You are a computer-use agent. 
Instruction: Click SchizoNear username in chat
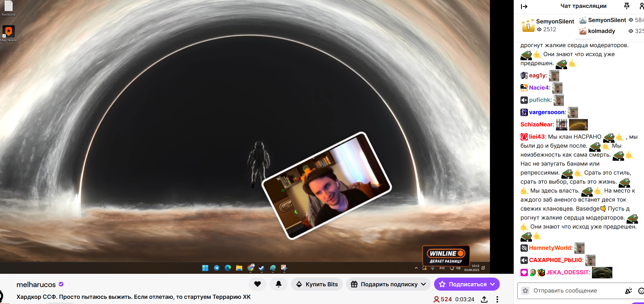[x=536, y=124]
